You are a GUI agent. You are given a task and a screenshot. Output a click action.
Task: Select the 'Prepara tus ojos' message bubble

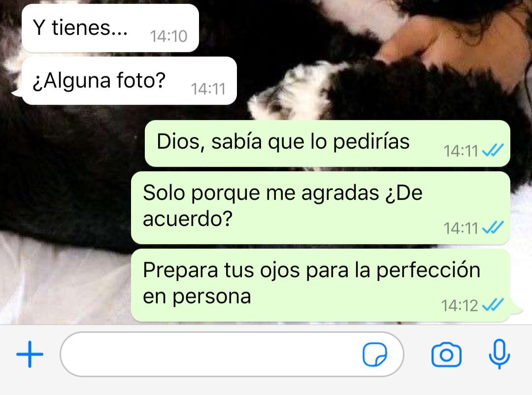pyautogui.click(x=321, y=285)
